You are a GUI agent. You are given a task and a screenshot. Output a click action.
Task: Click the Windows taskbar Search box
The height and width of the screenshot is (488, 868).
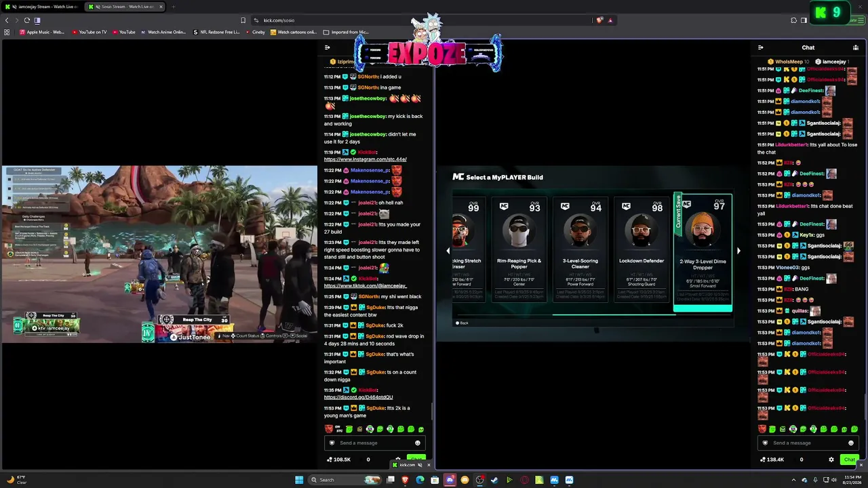[x=344, y=480]
